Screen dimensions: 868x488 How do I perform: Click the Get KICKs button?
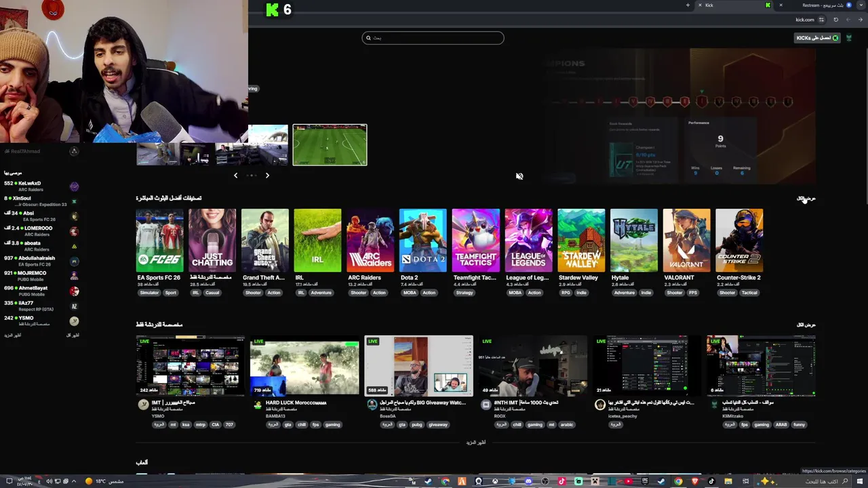(817, 38)
